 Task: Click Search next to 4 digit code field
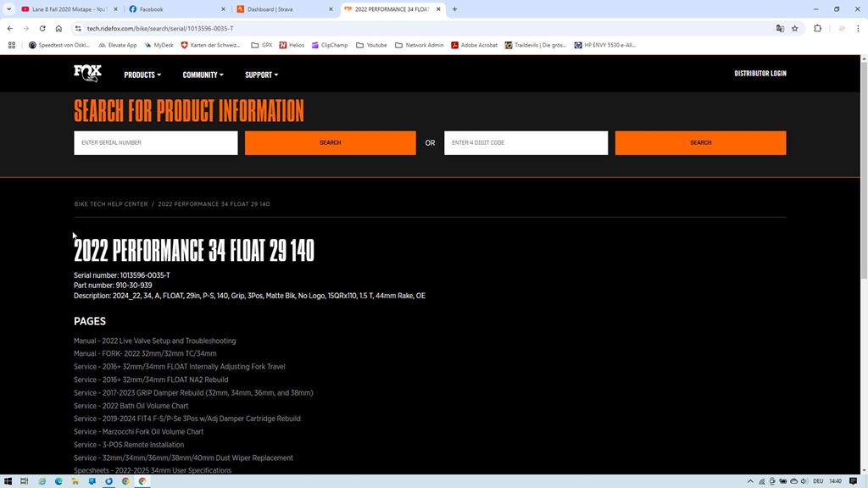700,142
